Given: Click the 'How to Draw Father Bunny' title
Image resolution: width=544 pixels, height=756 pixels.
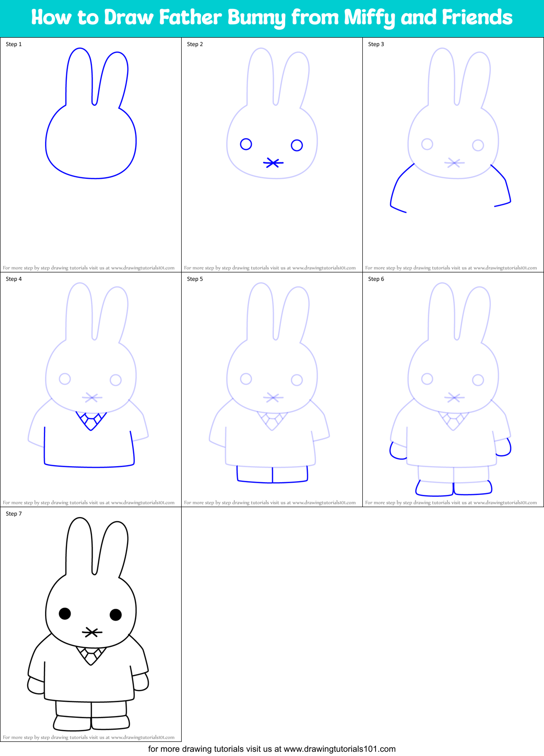Looking at the screenshot, I should coord(272,18).
